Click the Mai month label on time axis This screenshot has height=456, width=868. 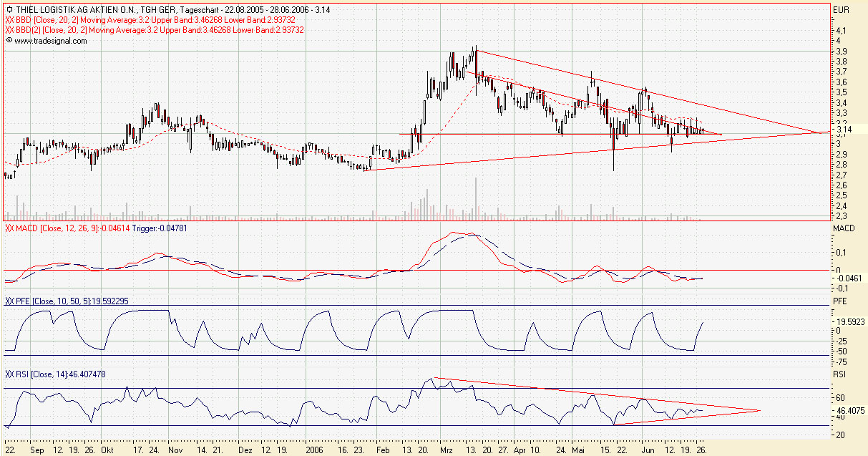click(580, 452)
